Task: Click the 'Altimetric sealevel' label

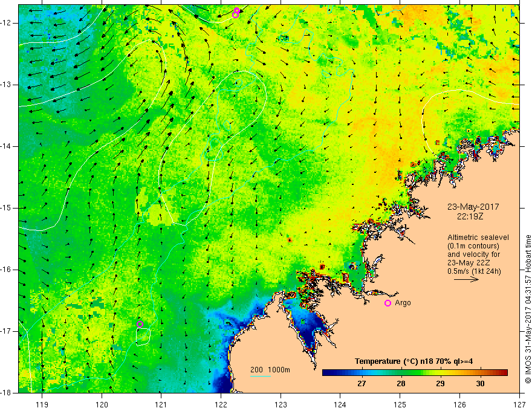Action: pos(478,238)
